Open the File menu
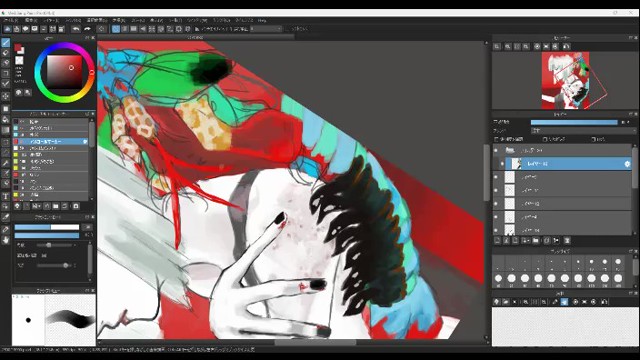The width and height of the screenshot is (640, 360). [x=11, y=20]
